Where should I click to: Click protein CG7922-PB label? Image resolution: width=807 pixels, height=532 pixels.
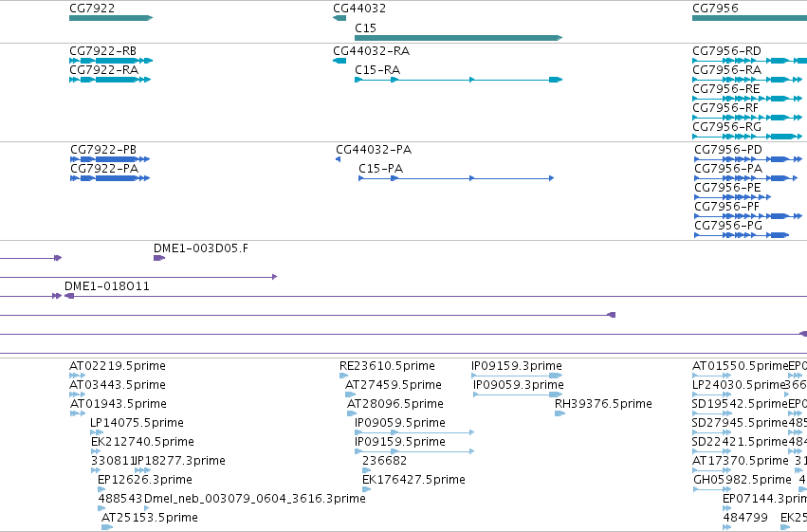(103, 150)
